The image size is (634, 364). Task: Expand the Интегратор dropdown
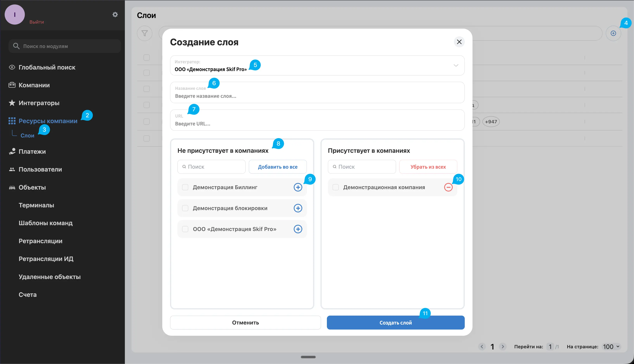[x=456, y=65]
